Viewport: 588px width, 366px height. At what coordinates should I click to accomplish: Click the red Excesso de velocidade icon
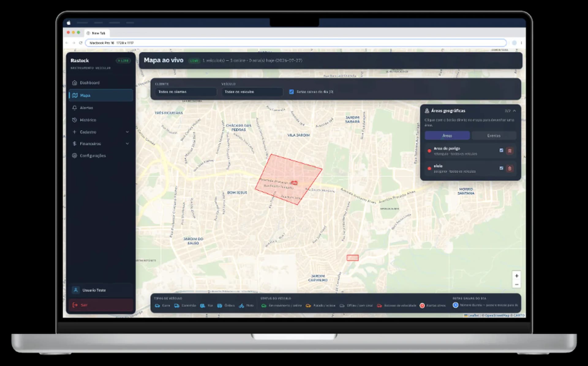(379, 306)
